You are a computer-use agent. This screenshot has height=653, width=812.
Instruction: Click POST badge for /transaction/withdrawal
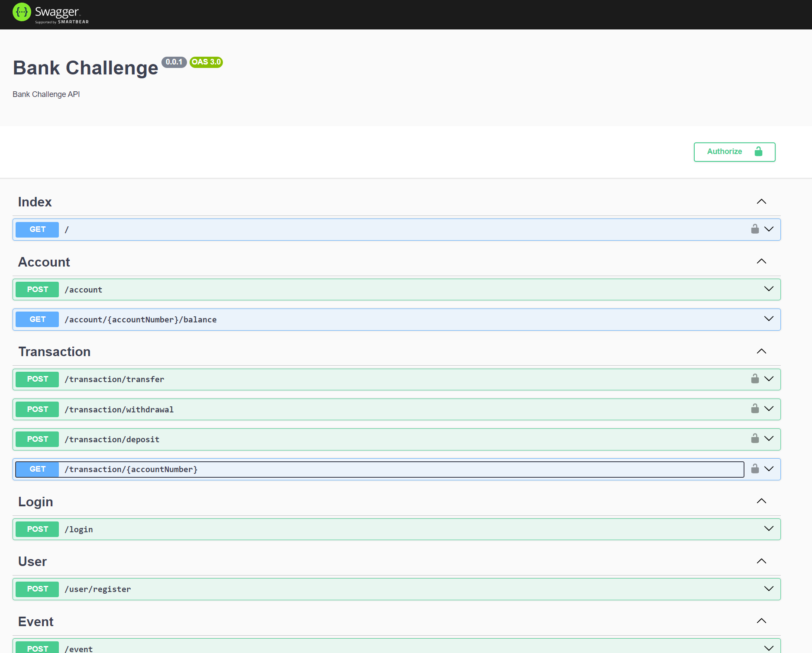[x=37, y=409]
